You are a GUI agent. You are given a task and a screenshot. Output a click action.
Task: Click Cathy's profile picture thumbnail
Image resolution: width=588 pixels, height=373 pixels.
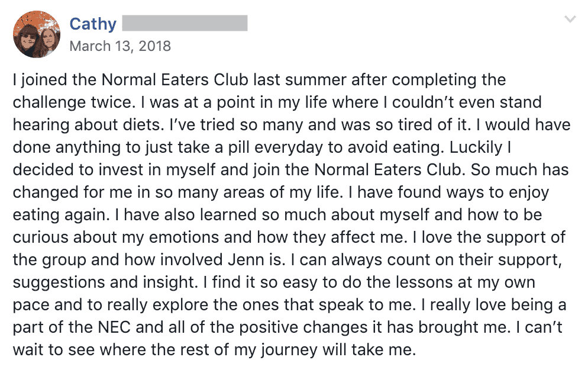[x=36, y=34]
